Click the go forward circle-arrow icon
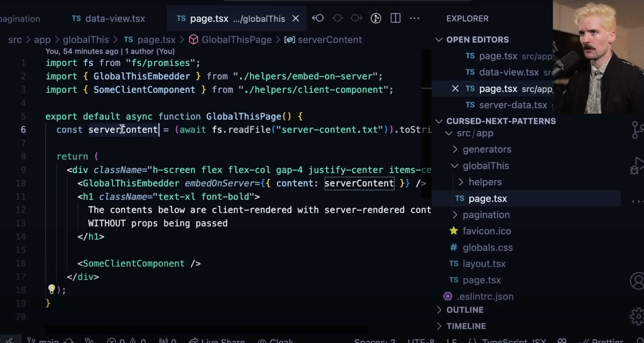Viewport: 644px width, 343px height. click(x=357, y=18)
